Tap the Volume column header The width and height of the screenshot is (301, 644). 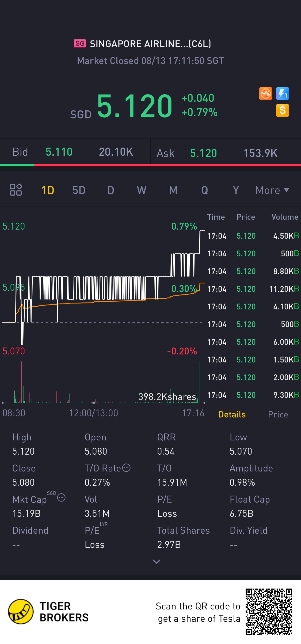285,217
